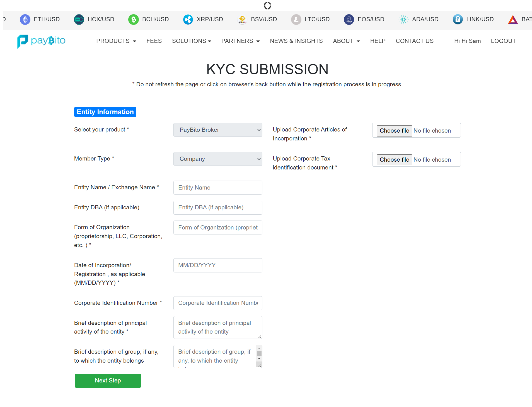Image resolution: width=532 pixels, height=407 pixels.
Task: Select the XRP/USD ripple icon
Action: [x=188, y=19]
